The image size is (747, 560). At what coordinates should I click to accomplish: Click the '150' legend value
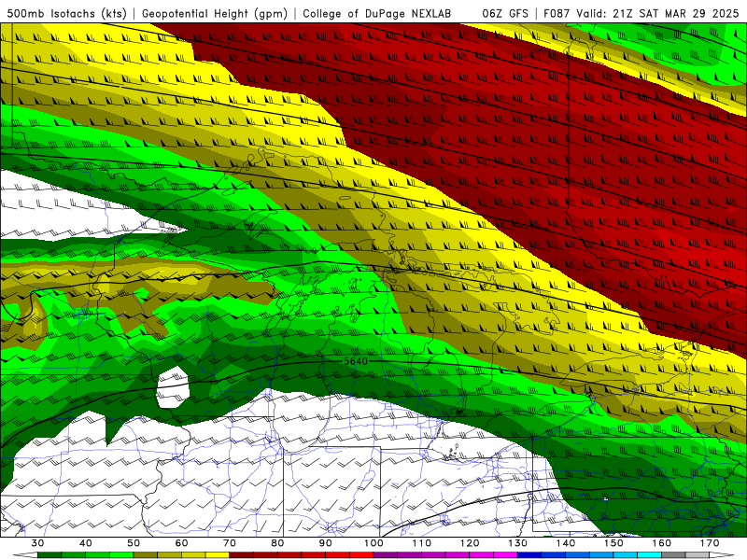(x=614, y=543)
